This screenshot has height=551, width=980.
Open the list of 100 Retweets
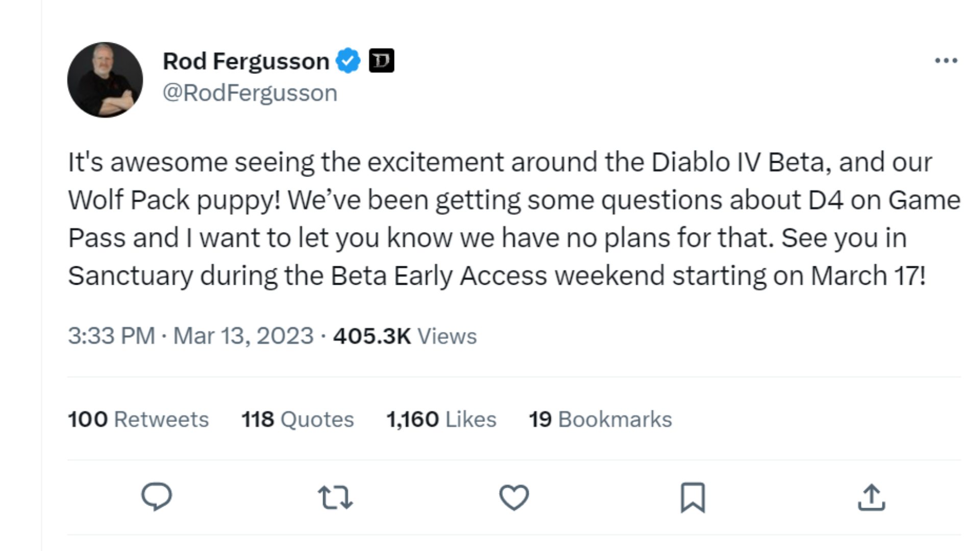point(138,419)
